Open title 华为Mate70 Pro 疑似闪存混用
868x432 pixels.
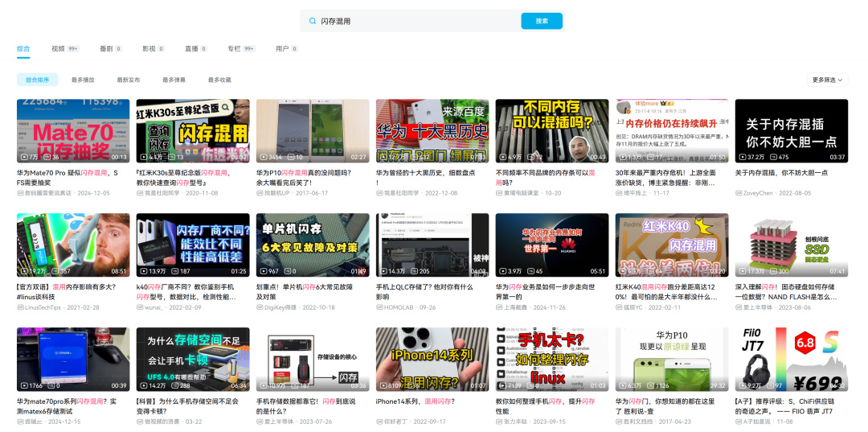pos(68,177)
